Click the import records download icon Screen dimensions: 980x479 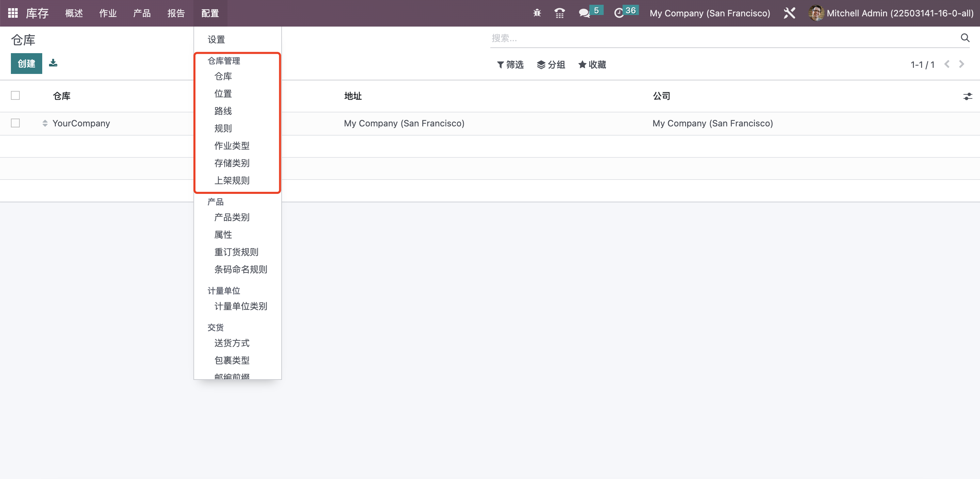(x=53, y=63)
